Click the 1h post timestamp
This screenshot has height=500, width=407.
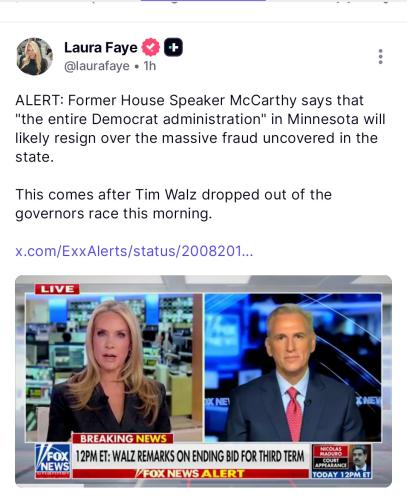click(150, 66)
